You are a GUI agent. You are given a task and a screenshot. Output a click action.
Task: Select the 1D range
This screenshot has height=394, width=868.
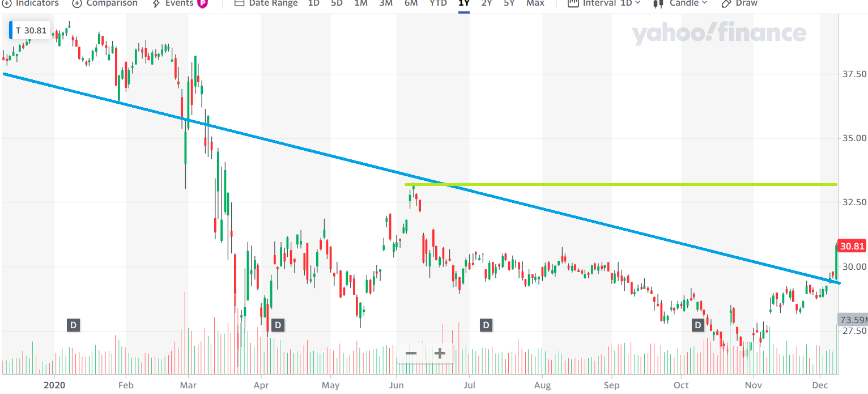pyautogui.click(x=313, y=3)
